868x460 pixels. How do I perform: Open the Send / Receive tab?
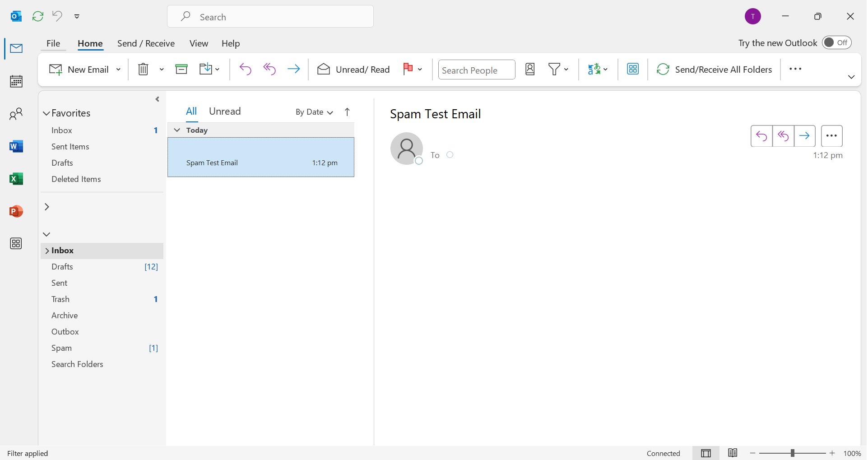(x=146, y=43)
